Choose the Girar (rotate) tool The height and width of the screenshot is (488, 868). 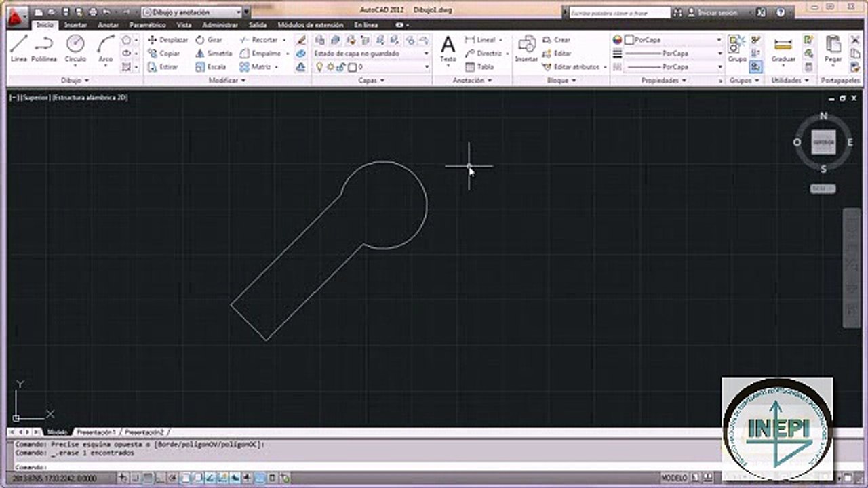209,40
